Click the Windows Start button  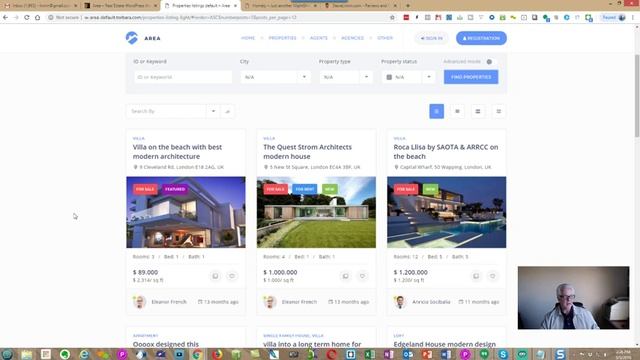(x=7, y=354)
